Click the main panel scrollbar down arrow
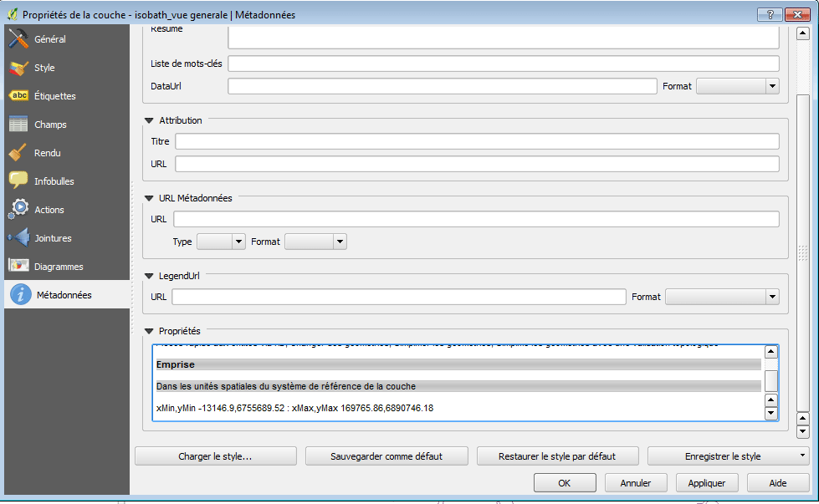This screenshot has width=819, height=504. tap(802, 431)
